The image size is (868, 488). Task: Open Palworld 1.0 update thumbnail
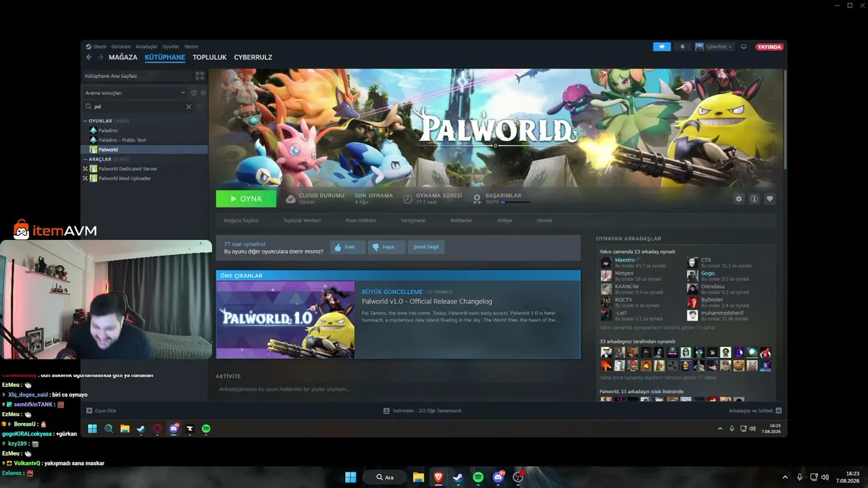tap(285, 319)
